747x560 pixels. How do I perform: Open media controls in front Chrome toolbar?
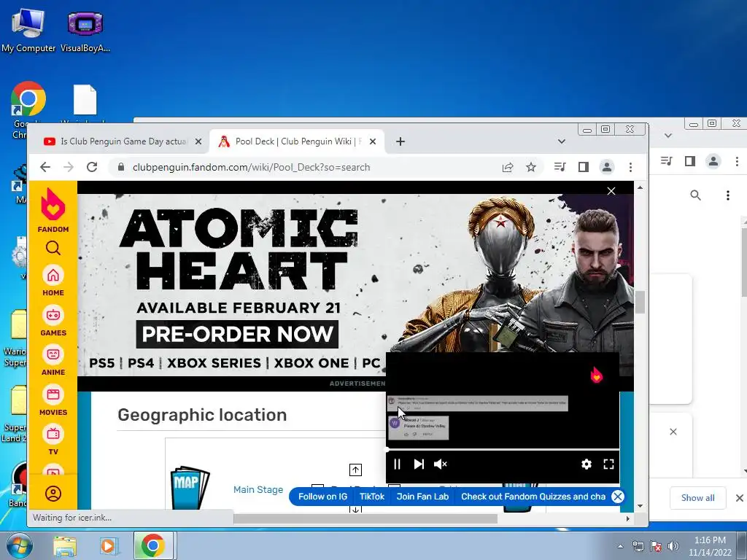pyautogui.click(x=560, y=167)
